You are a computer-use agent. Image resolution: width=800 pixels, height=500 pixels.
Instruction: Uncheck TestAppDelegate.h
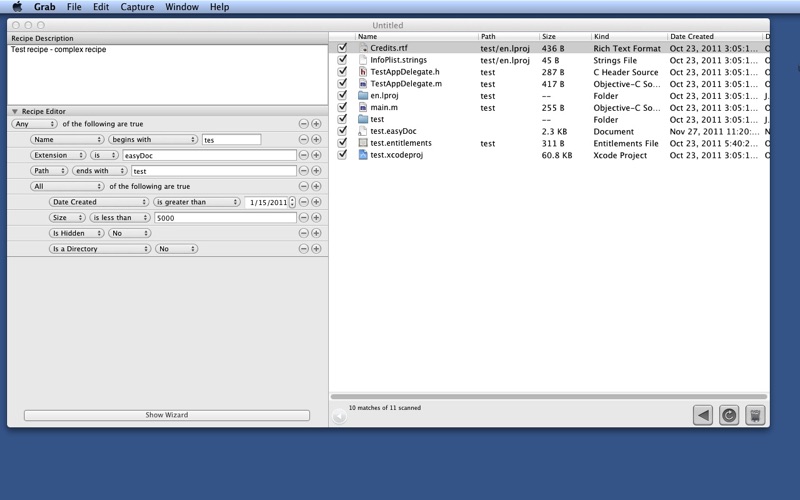pos(342,71)
